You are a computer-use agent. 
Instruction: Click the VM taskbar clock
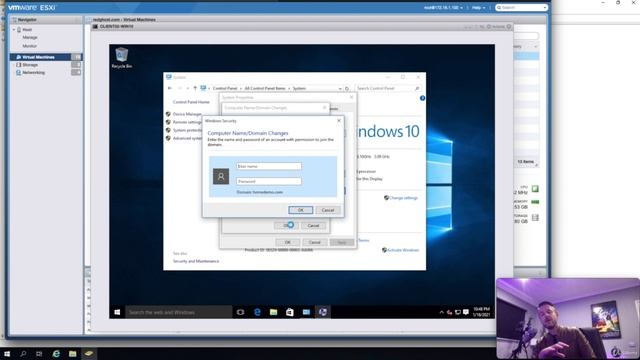tap(481, 312)
